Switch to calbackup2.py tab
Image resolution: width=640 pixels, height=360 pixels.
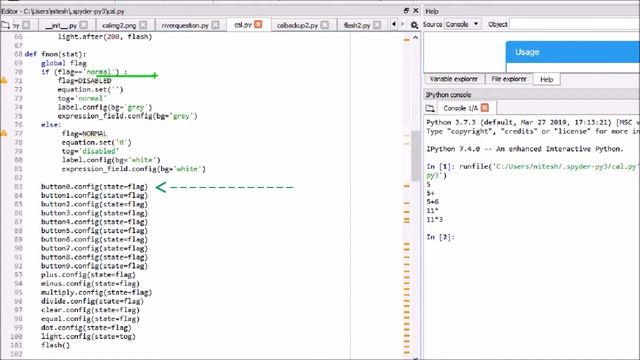(x=297, y=25)
